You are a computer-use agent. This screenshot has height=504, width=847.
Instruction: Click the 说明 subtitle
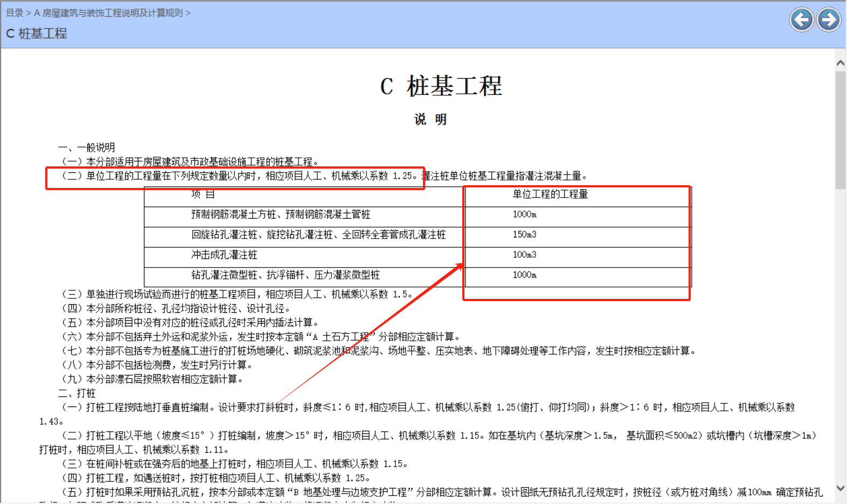click(x=431, y=120)
